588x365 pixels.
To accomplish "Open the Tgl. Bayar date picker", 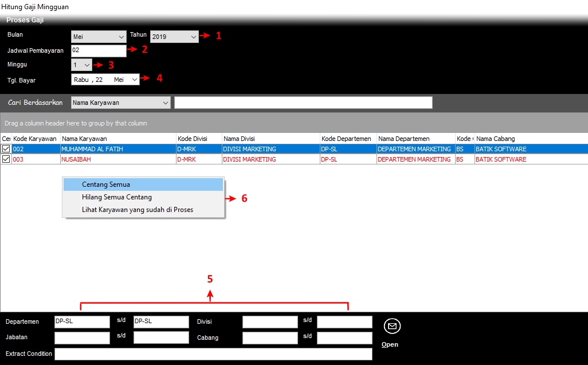I will pos(135,80).
